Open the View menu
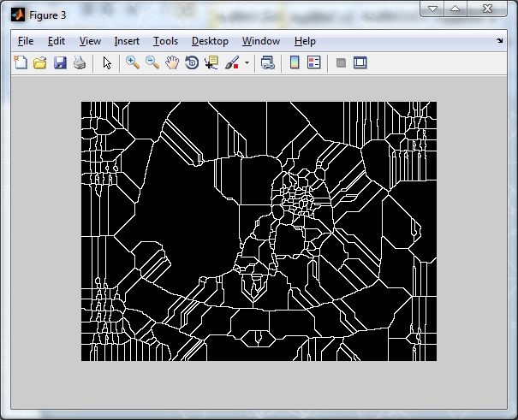518x420 pixels. pyautogui.click(x=90, y=41)
